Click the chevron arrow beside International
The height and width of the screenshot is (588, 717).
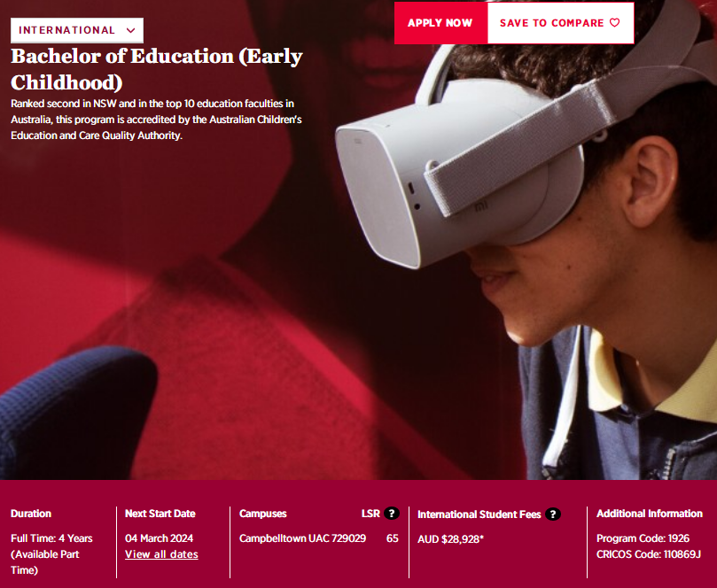click(131, 31)
